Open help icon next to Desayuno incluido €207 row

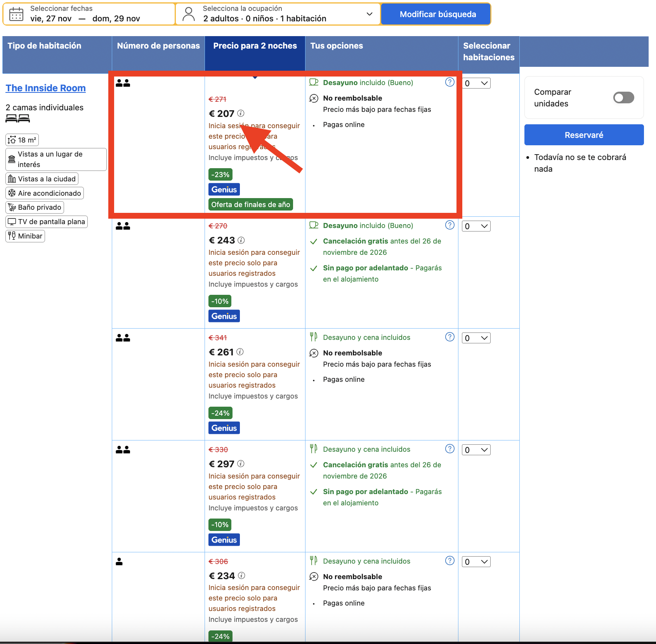449,82
